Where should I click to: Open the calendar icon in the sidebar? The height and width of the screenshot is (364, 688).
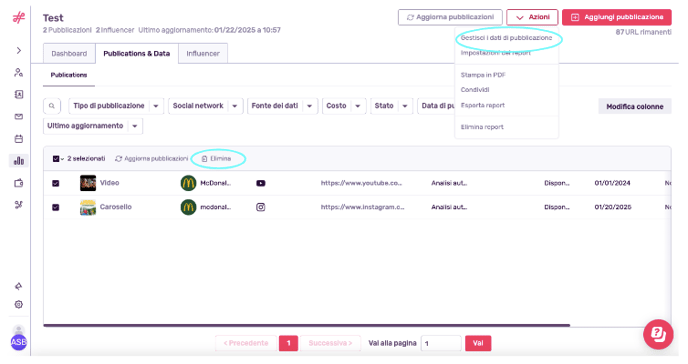pos(18,139)
